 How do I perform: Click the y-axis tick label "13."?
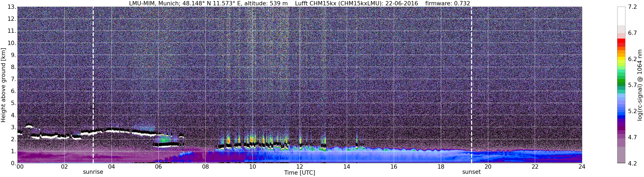tap(12, 7)
